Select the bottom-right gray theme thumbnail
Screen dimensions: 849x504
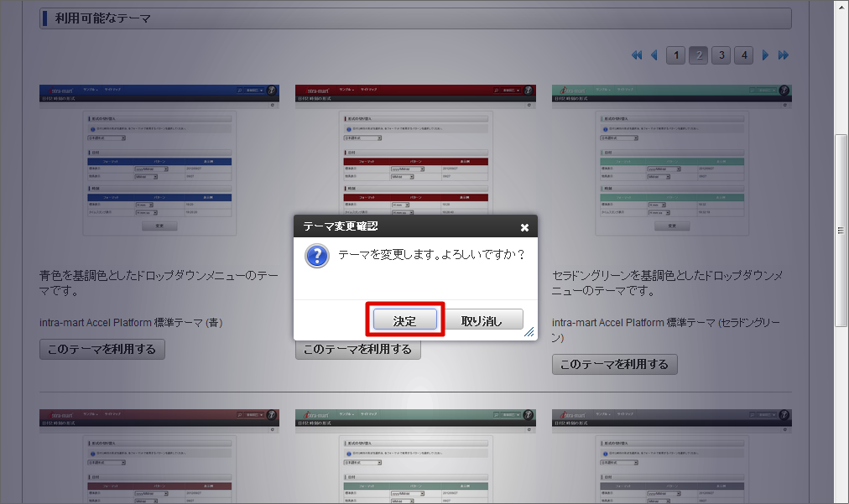pos(672,456)
